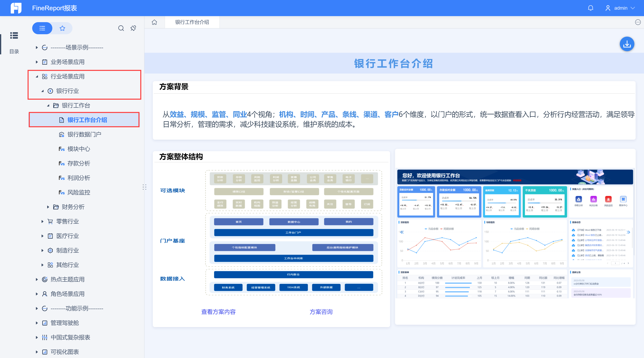This screenshot has width=644, height=358.
Task: Expand the 财务分析 folder
Action: [x=48, y=207]
